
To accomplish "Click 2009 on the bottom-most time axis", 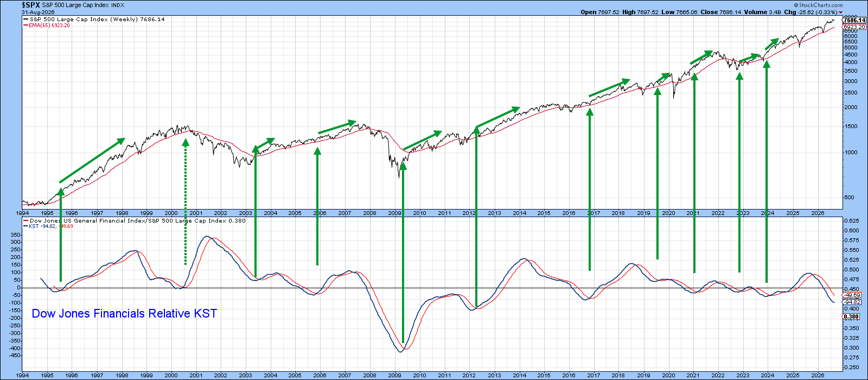I will click(394, 376).
